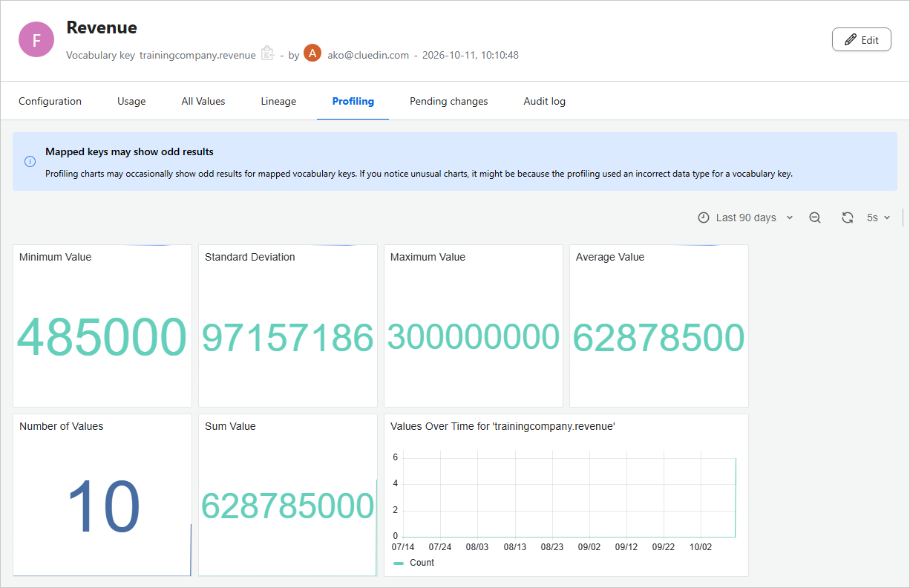Go to the All Values tab
The image size is (910, 588).
(x=203, y=101)
